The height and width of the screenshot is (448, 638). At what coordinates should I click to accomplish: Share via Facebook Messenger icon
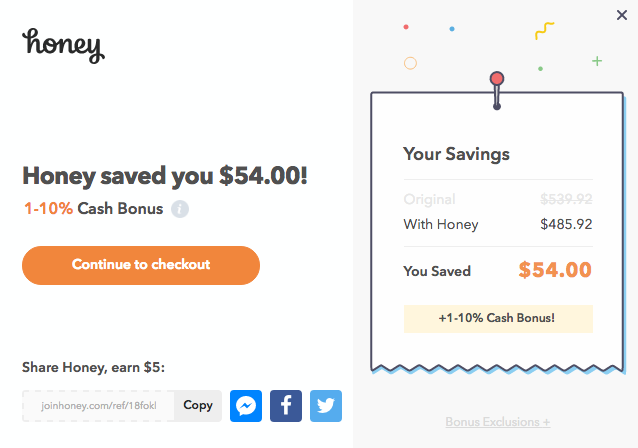246,406
